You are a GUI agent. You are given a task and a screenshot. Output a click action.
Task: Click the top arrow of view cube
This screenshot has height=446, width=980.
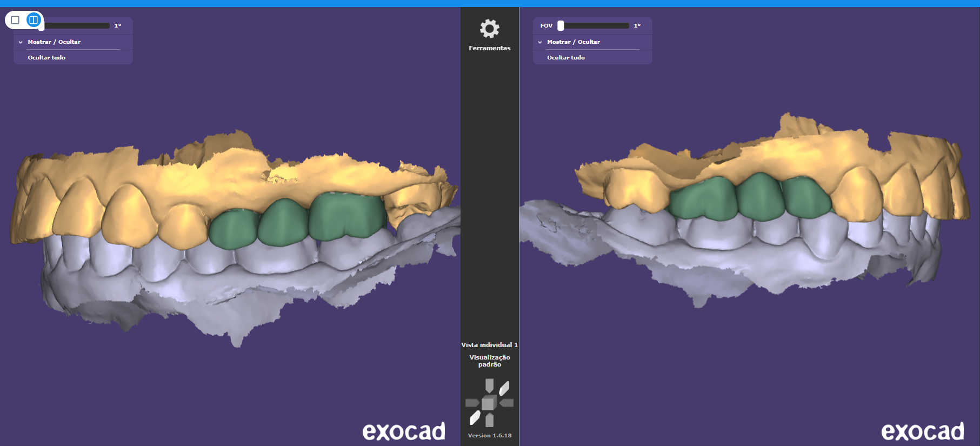pos(489,385)
